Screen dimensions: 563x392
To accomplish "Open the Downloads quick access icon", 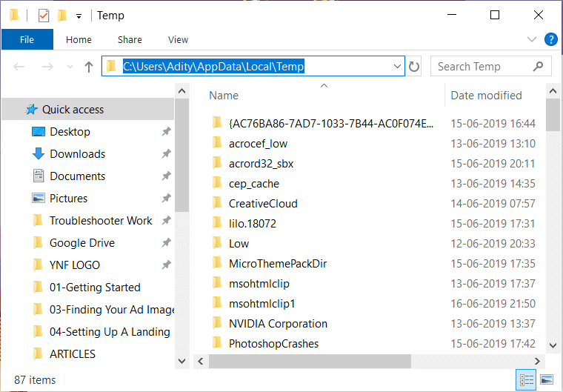I will [39, 154].
